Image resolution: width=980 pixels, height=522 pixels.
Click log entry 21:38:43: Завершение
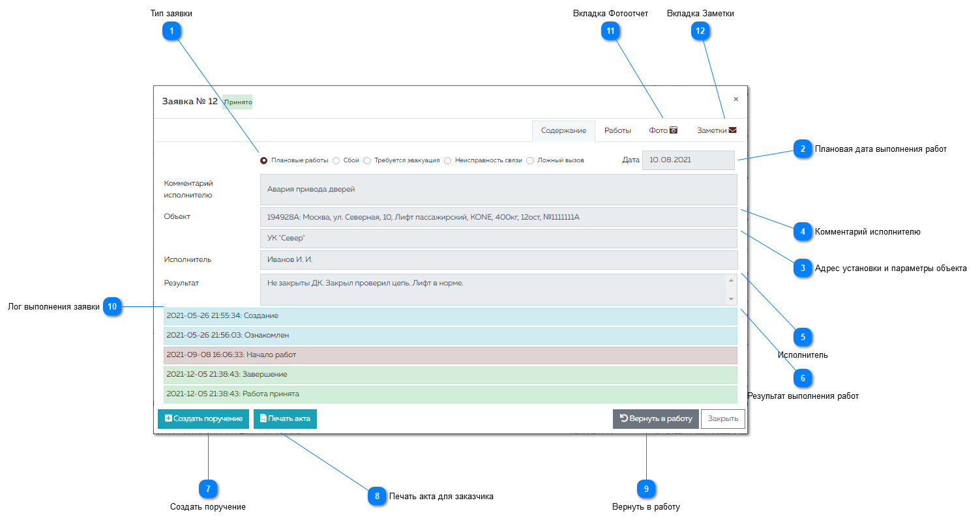(451, 375)
